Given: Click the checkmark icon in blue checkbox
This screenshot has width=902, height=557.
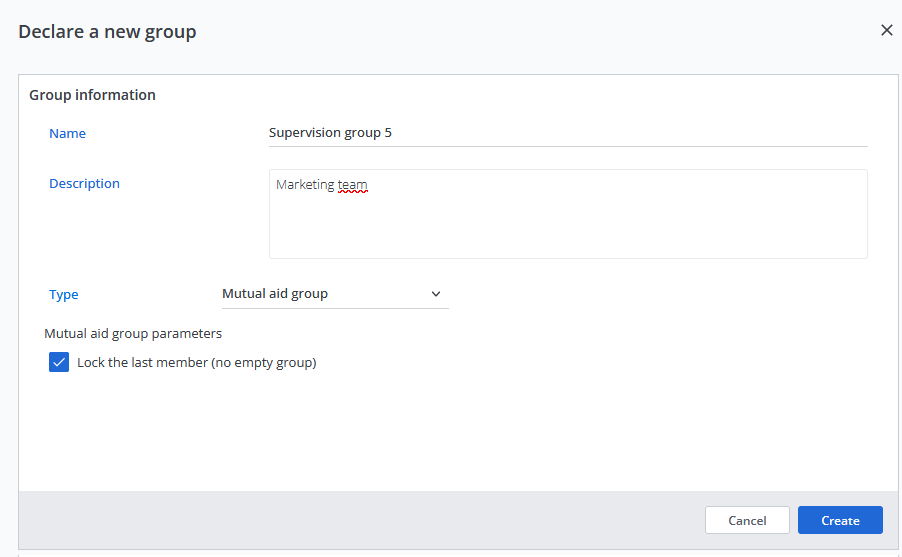Looking at the screenshot, I should (59, 362).
